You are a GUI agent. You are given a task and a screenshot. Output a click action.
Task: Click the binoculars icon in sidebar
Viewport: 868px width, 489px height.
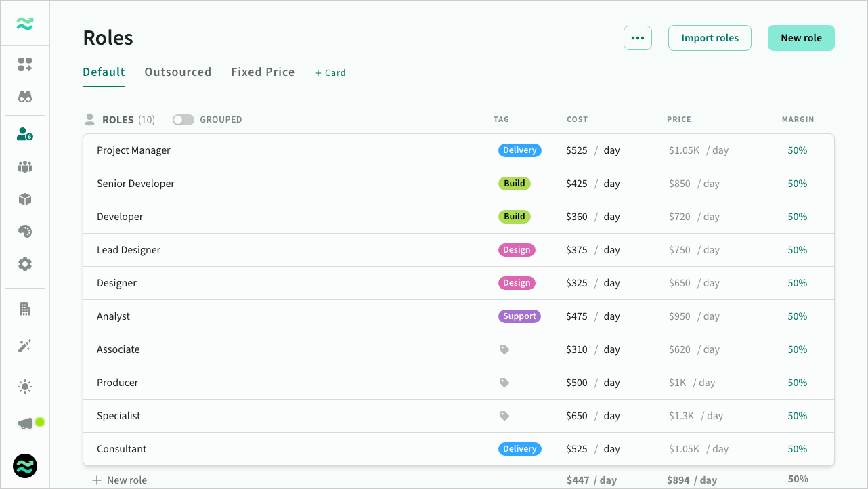[25, 97]
